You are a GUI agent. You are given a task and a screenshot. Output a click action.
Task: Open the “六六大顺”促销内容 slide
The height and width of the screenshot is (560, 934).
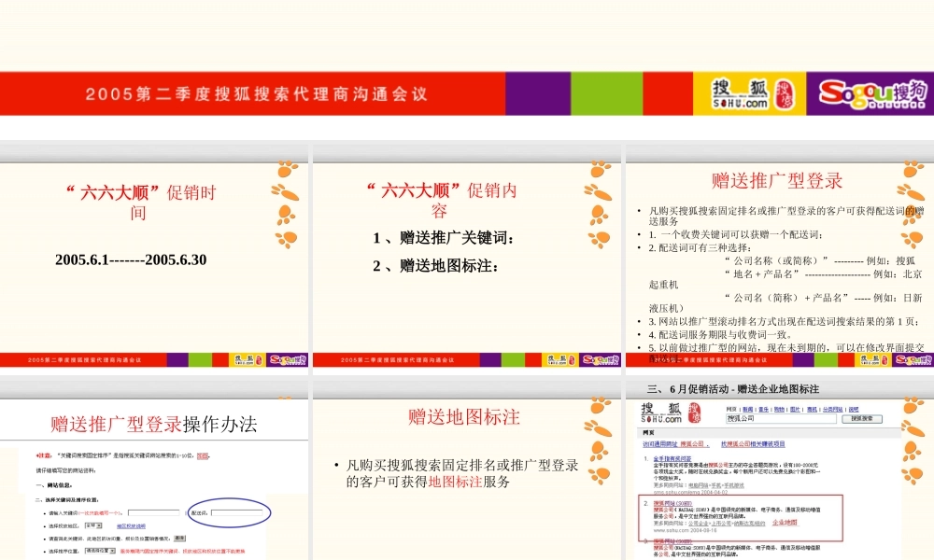(x=466, y=255)
